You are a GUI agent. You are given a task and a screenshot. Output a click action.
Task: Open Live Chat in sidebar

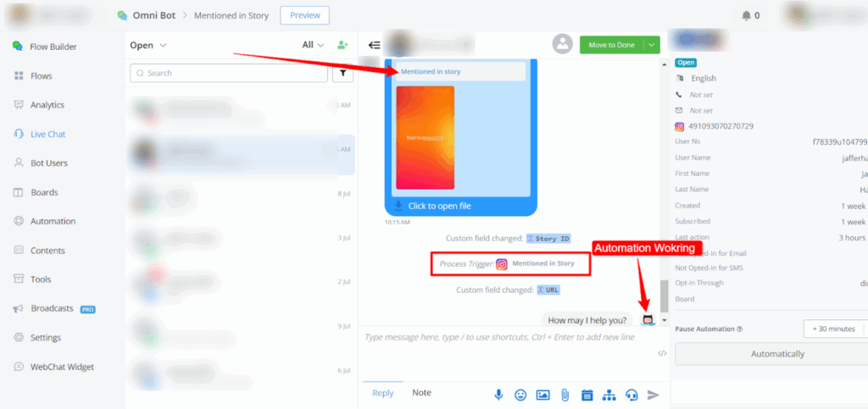47,134
